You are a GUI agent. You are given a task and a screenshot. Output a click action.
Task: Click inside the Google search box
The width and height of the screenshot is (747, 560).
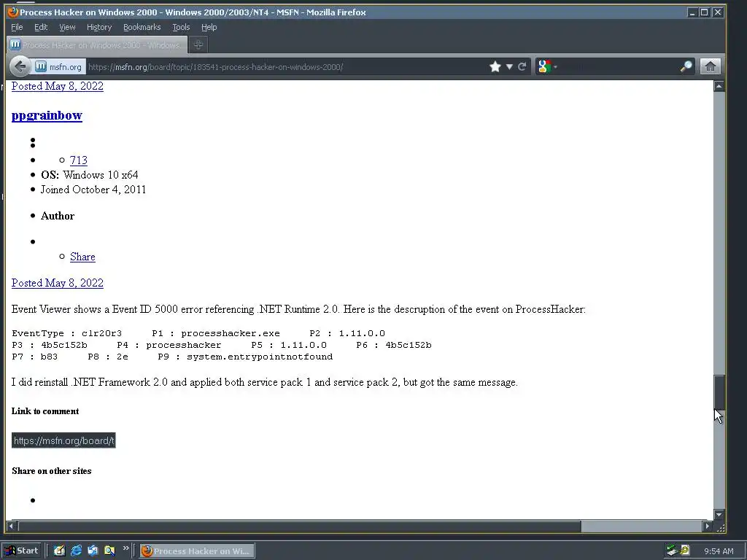[x=619, y=66]
